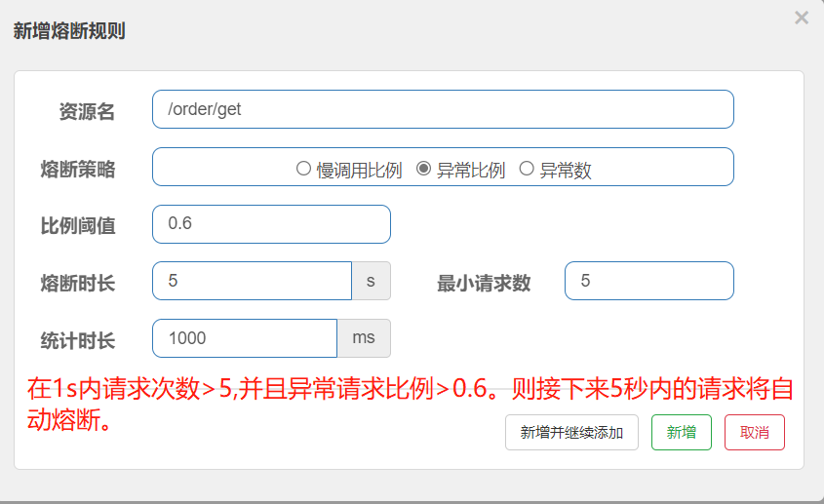Click the 统计时长 field showing 1000
The image size is (824, 504).
(245, 338)
